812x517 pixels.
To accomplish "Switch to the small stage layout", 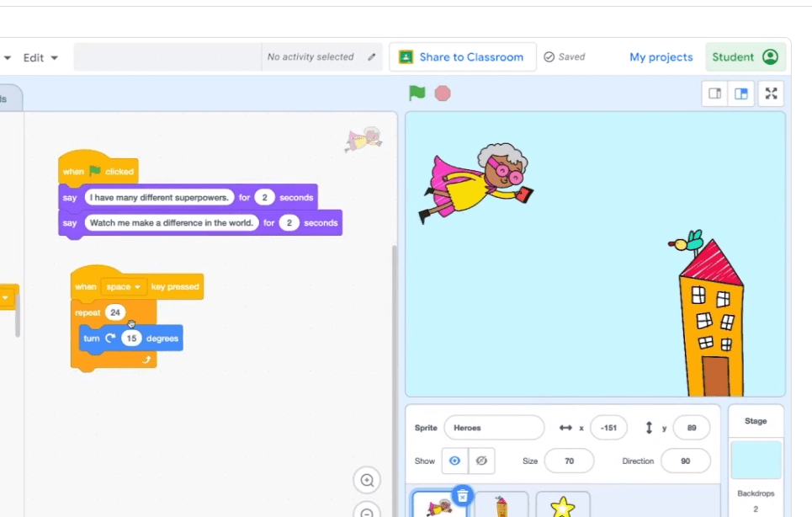I will click(714, 93).
